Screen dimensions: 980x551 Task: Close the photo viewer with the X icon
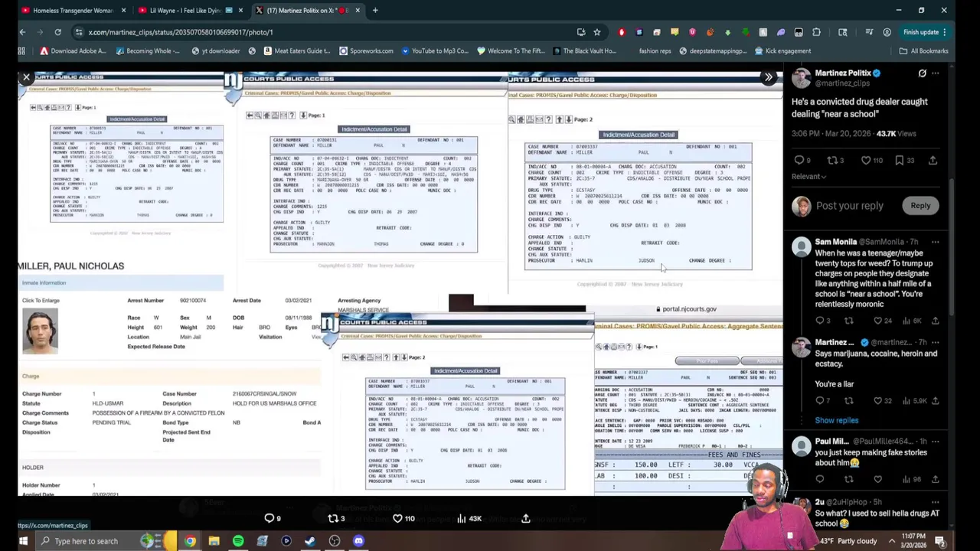[26, 77]
